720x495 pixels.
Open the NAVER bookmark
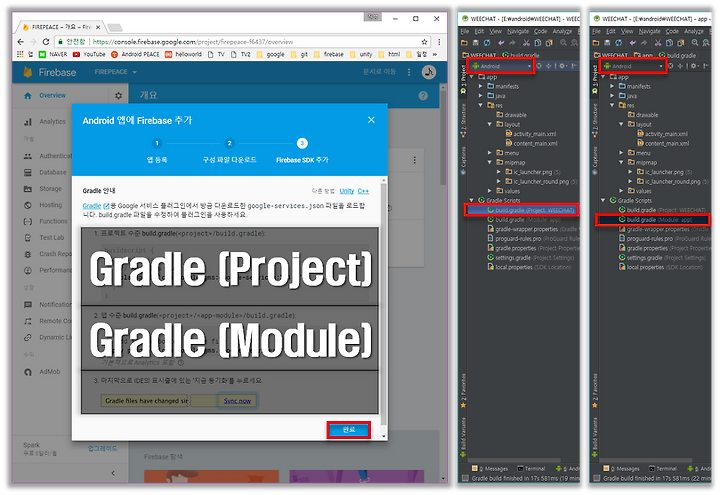coord(53,54)
